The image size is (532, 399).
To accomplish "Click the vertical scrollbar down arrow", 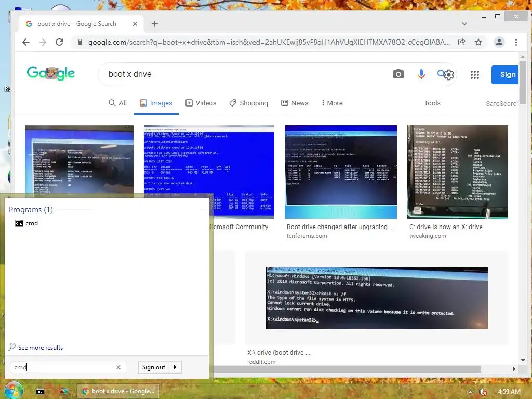I will 523,360.
